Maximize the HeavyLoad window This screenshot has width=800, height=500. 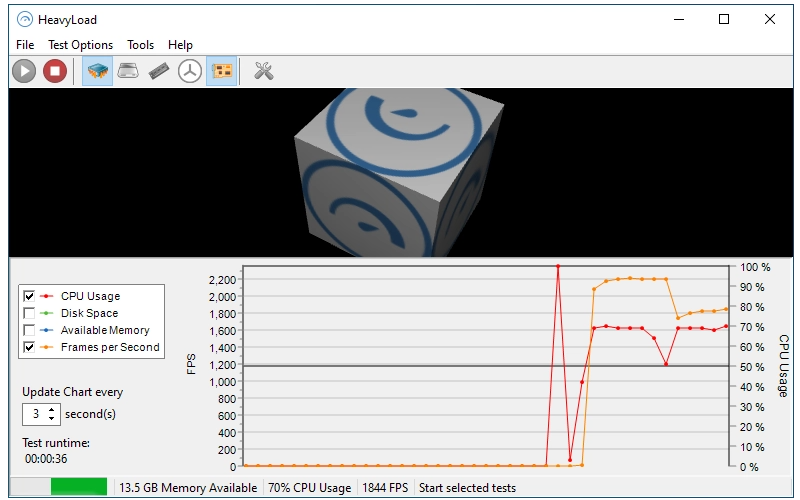coord(723,19)
